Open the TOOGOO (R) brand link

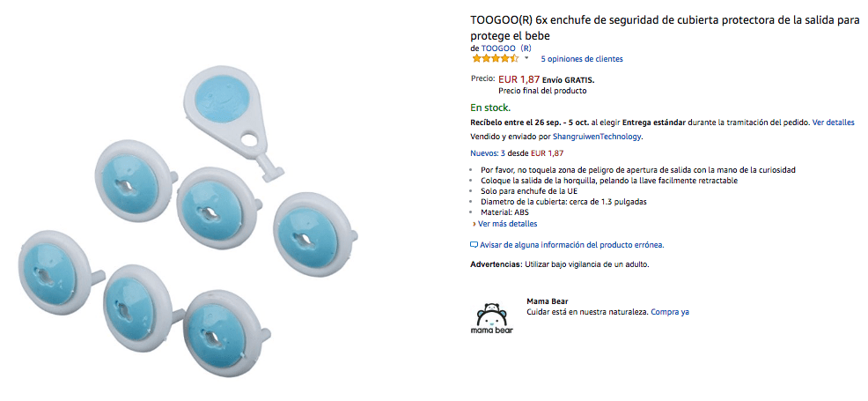pyautogui.click(x=506, y=48)
